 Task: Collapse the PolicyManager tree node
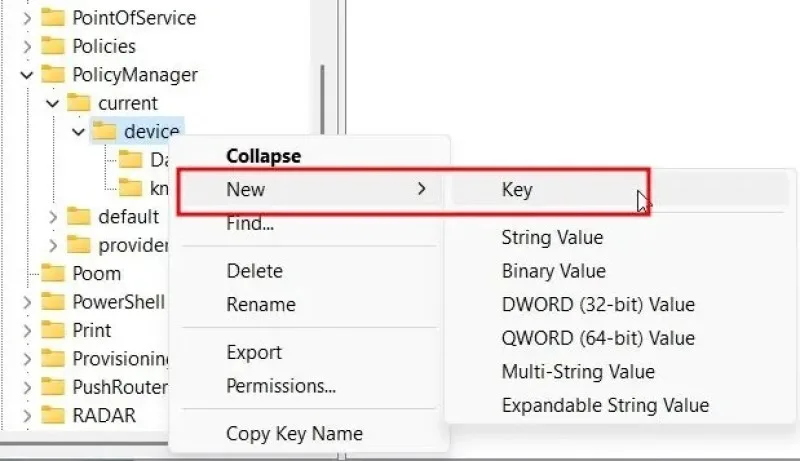(27, 75)
